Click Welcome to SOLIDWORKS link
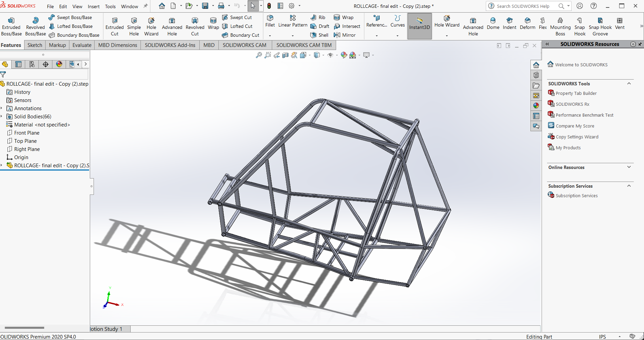Screen dimensions: 644x340 pyautogui.click(x=581, y=65)
